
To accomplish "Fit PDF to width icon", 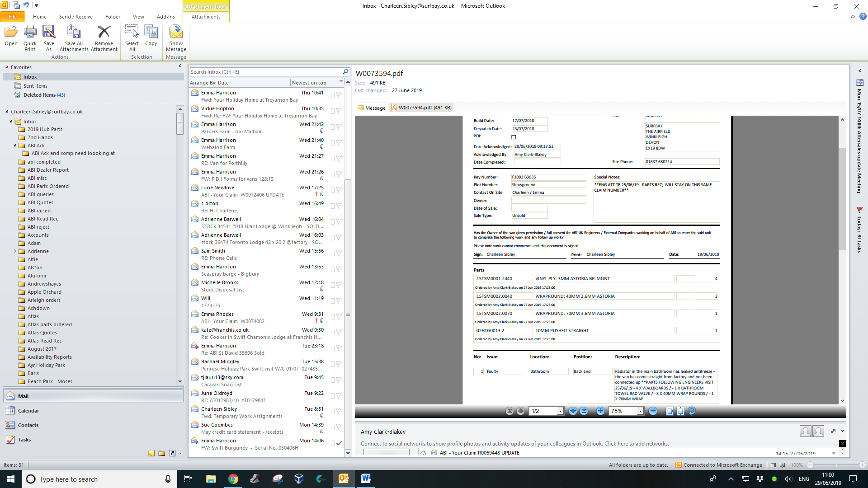I will pyautogui.click(x=670, y=411).
